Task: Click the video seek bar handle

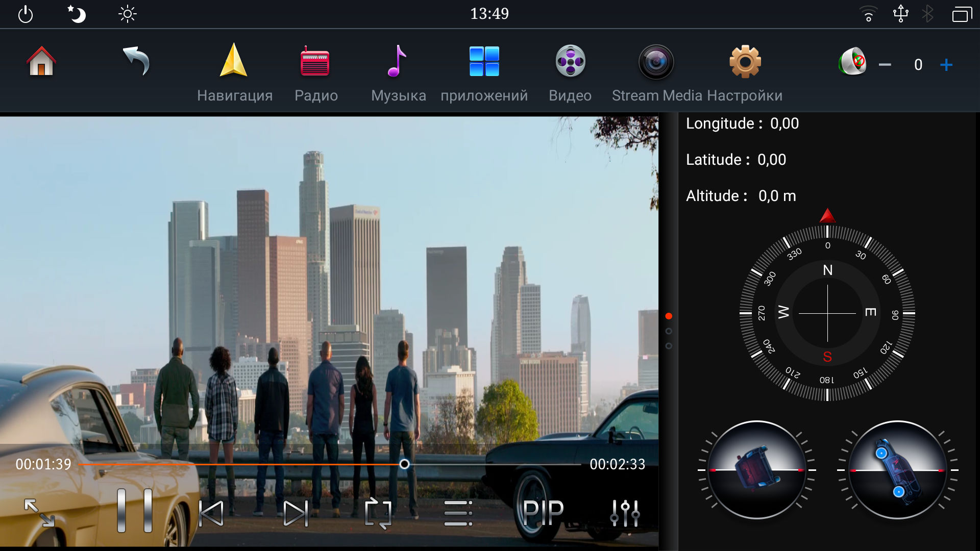Action: pyautogui.click(x=404, y=464)
